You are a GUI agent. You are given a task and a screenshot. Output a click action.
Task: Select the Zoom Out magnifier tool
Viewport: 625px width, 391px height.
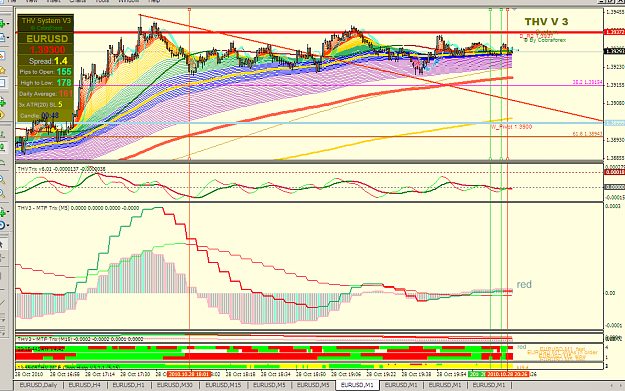coord(2,194)
